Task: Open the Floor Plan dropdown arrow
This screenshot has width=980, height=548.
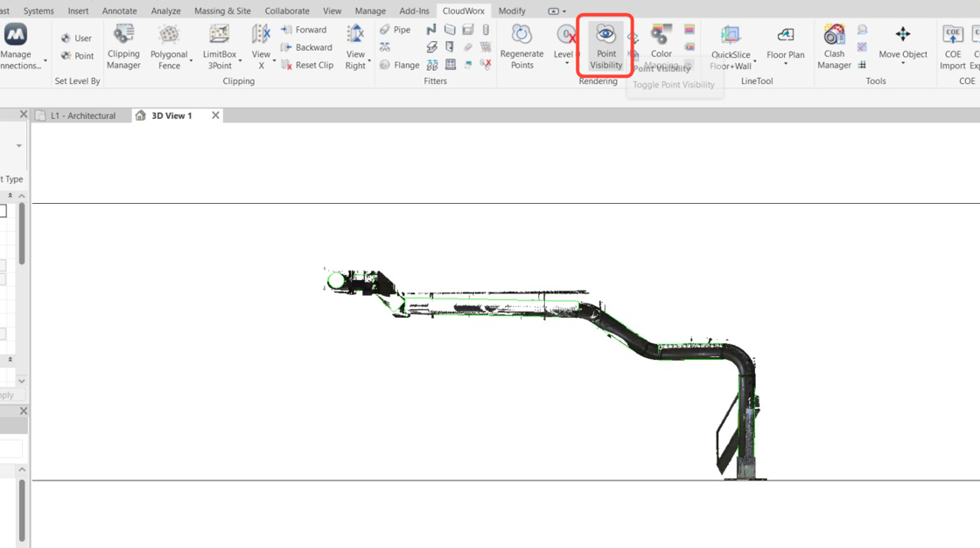Action: 785,64
